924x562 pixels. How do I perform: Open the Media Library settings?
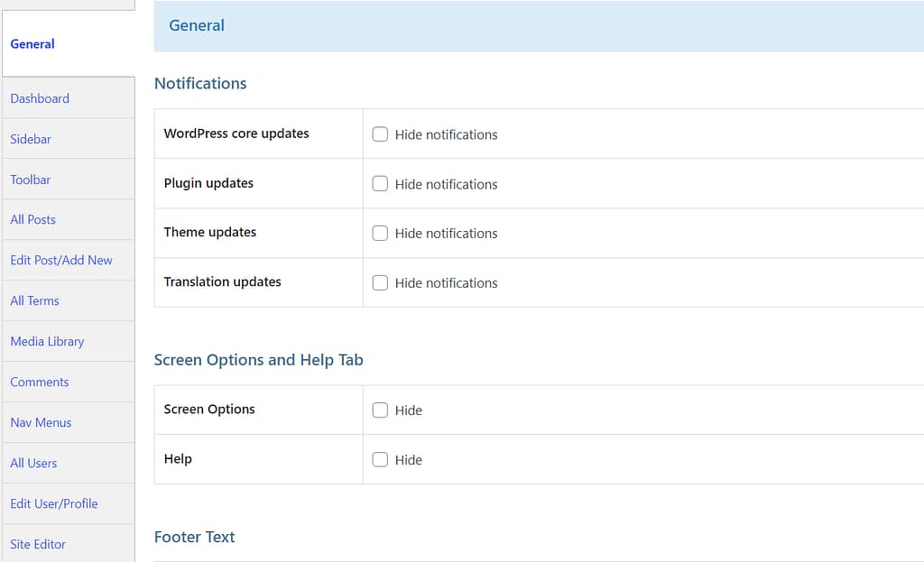pyautogui.click(x=47, y=341)
